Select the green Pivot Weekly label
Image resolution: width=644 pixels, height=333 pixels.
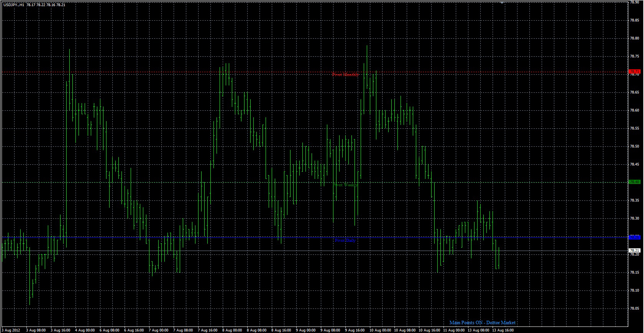(x=345, y=185)
